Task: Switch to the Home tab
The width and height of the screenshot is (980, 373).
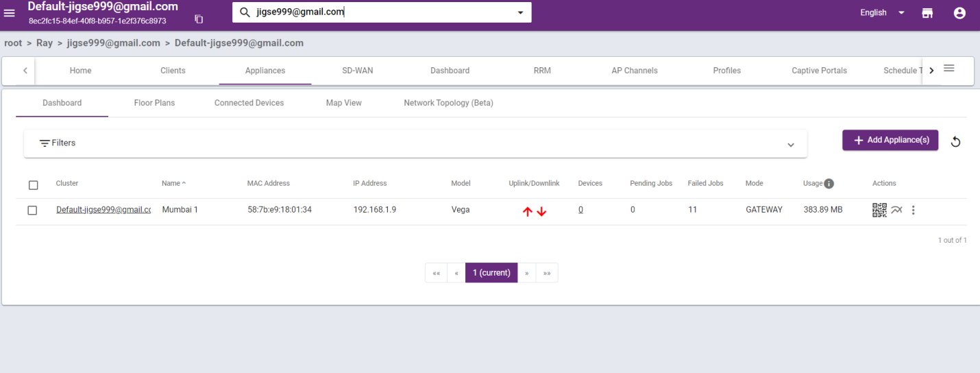Action: 80,70
